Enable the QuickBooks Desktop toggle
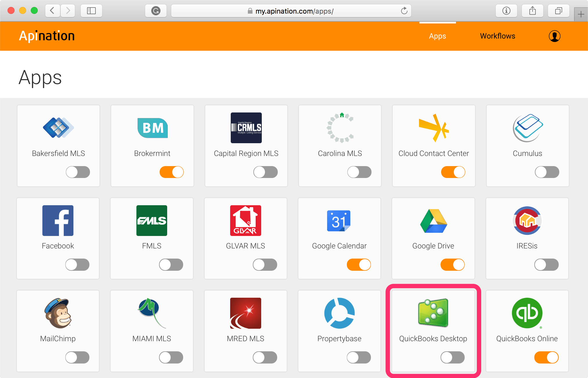Image resolution: width=588 pixels, height=378 pixels. (452, 357)
